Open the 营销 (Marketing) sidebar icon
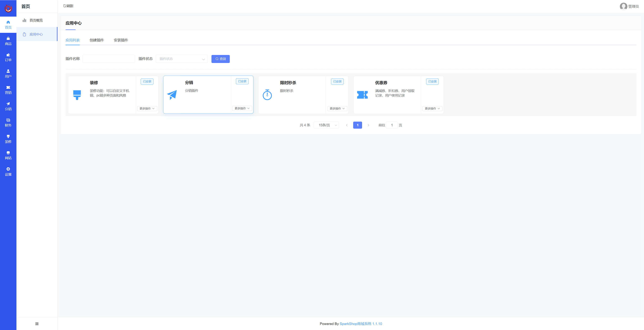 (8, 90)
